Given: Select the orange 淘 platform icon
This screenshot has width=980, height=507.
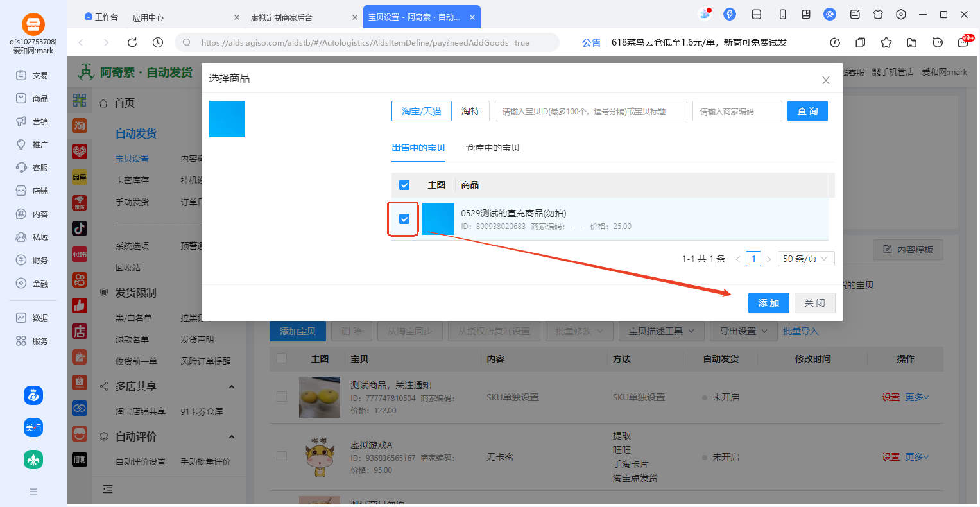Looking at the screenshot, I should [80, 126].
